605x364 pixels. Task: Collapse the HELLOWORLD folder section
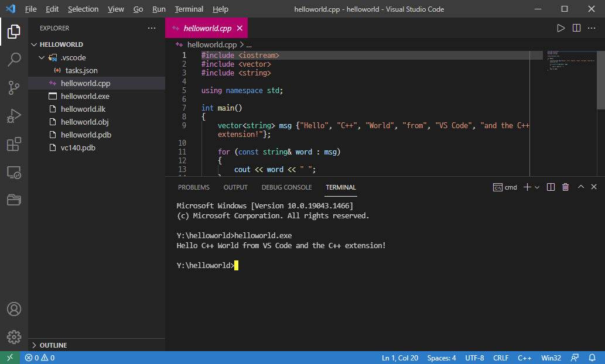pos(34,44)
